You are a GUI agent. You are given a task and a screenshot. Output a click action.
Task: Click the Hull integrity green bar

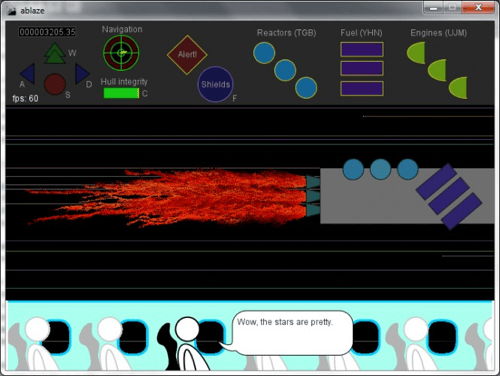(x=121, y=93)
